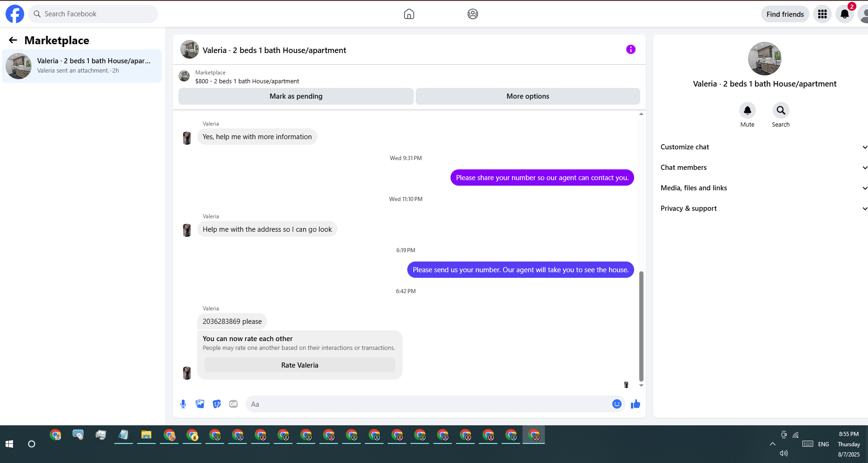Click the Facebook logo
868x463 pixels.
[x=15, y=14]
